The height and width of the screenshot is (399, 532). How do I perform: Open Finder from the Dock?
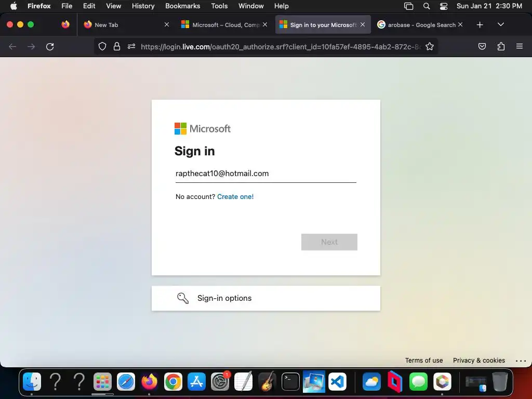[x=32, y=381]
